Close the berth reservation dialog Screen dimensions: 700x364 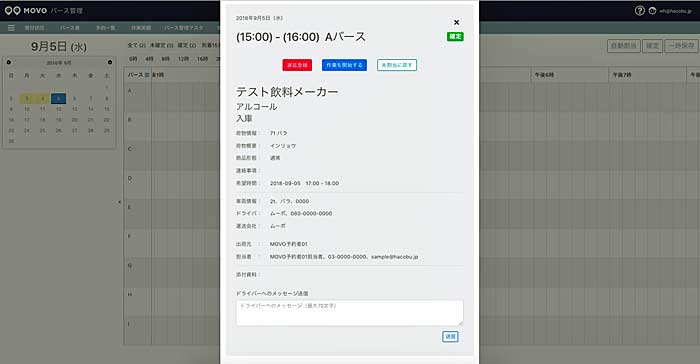pos(456,22)
